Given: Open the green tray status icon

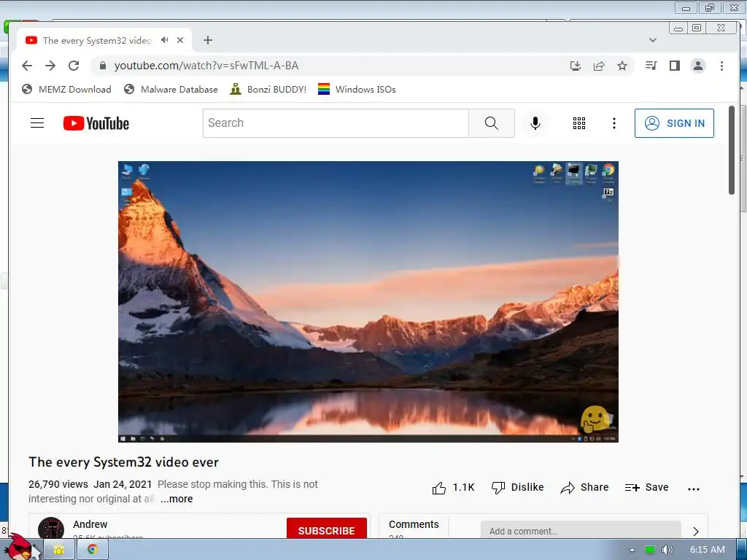Looking at the screenshot, I should point(650,550).
